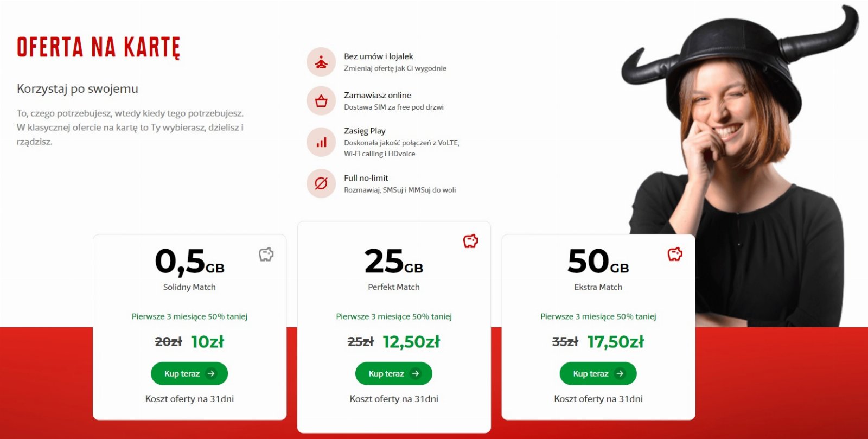
Task: Click the Full no-limit feature title
Action: (x=366, y=178)
